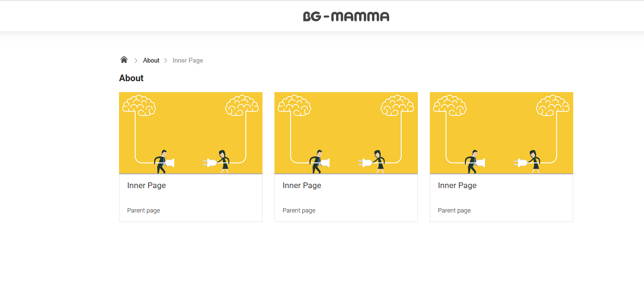644x286 pixels.
Task: Click the woman holding plug in third card
Action: coord(533,161)
